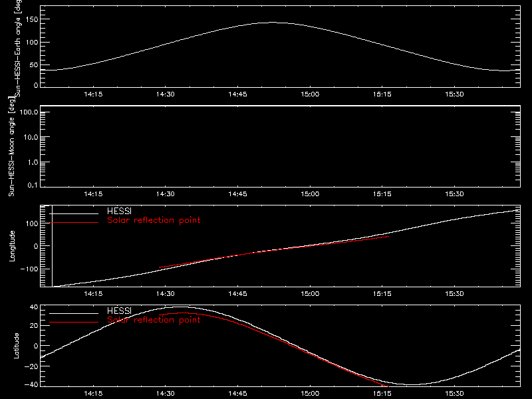Image resolution: width=532 pixels, height=399 pixels.
Task: Click white HESSI legend line in Latitude plot
Action: pos(74,313)
